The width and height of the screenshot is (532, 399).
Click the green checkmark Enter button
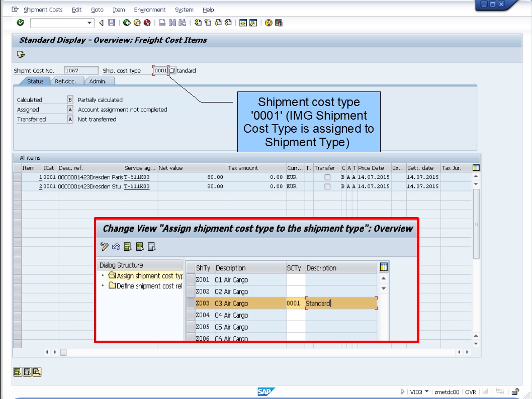click(x=21, y=23)
